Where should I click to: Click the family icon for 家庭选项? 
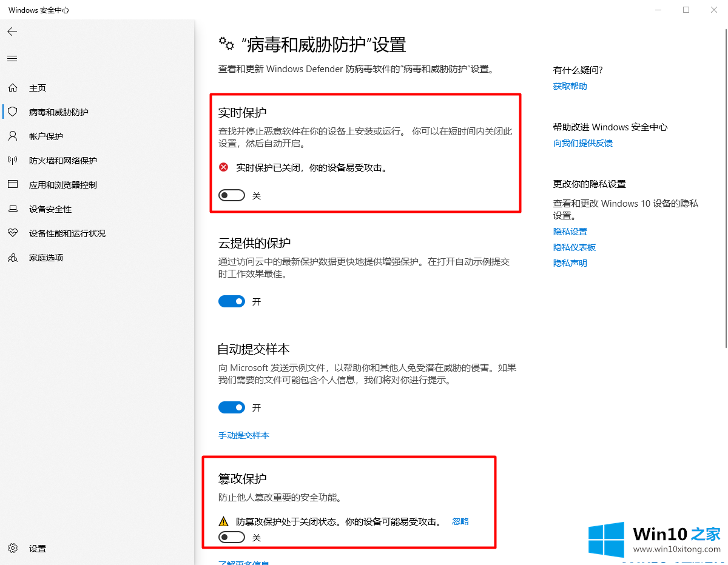click(13, 258)
